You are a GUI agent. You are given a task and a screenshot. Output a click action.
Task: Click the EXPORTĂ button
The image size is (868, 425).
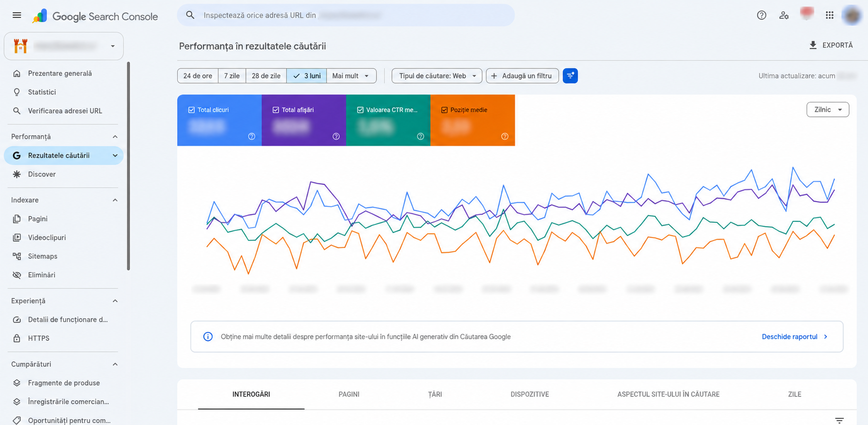pos(831,45)
